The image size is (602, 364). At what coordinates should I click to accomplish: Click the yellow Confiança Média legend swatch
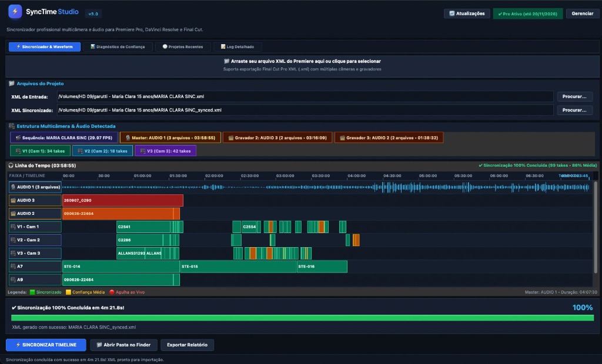(x=68, y=292)
